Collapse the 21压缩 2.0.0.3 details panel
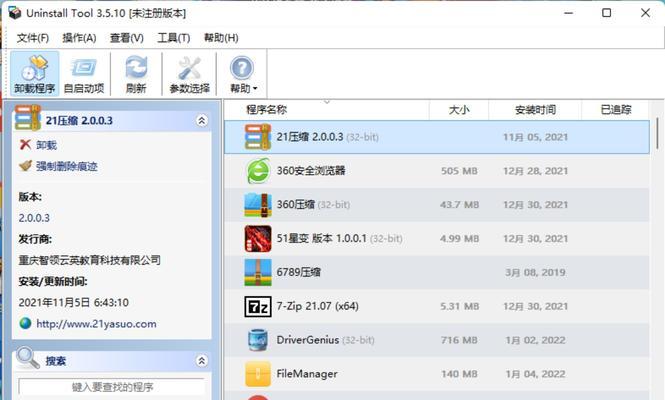 coord(202,121)
